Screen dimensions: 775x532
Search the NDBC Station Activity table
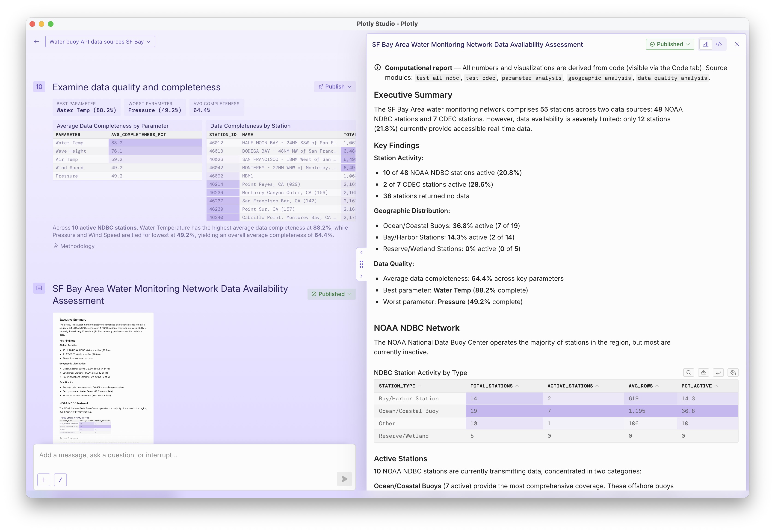[x=689, y=372]
